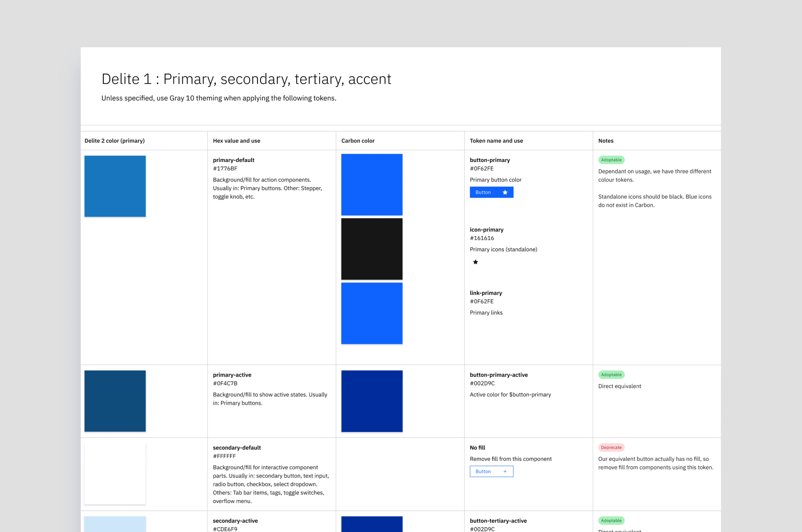This screenshot has height=532, width=802.
Task: Click 'Active color for $button-primary' text
Action: [510, 395]
